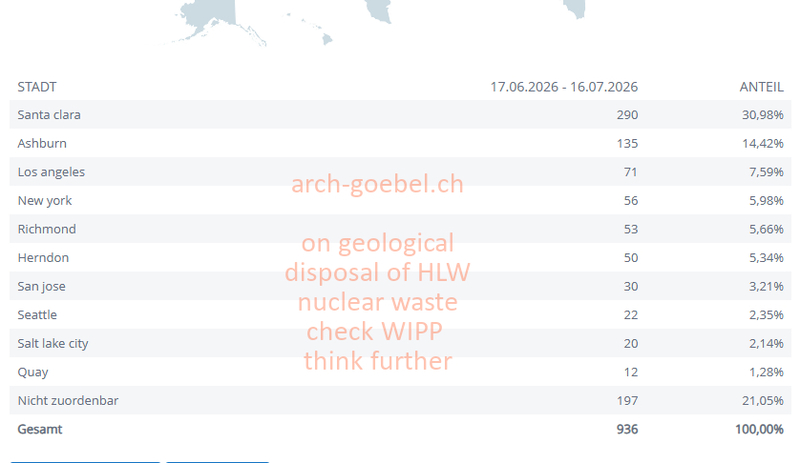Click the Ashburn city name
The width and height of the screenshot is (800, 463).
(x=42, y=143)
